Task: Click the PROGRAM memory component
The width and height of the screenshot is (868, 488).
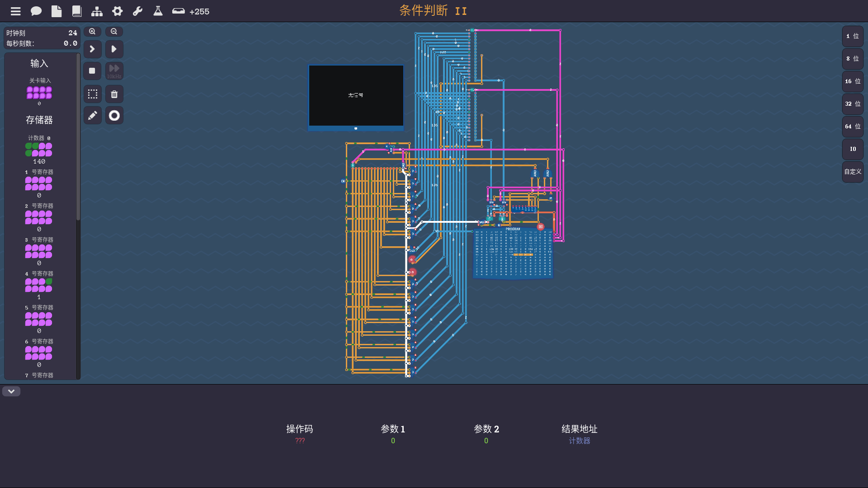Action: pyautogui.click(x=513, y=253)
